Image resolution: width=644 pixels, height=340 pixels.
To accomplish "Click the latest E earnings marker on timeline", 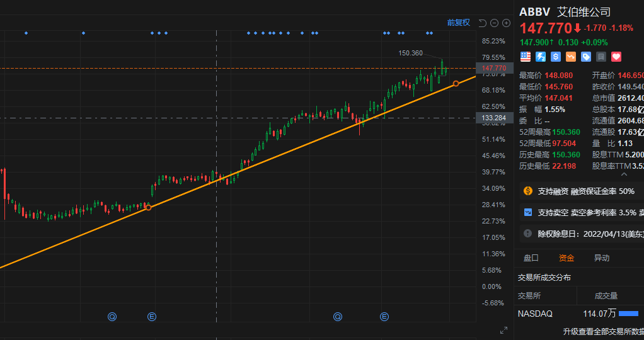I will tap(384, 317).
